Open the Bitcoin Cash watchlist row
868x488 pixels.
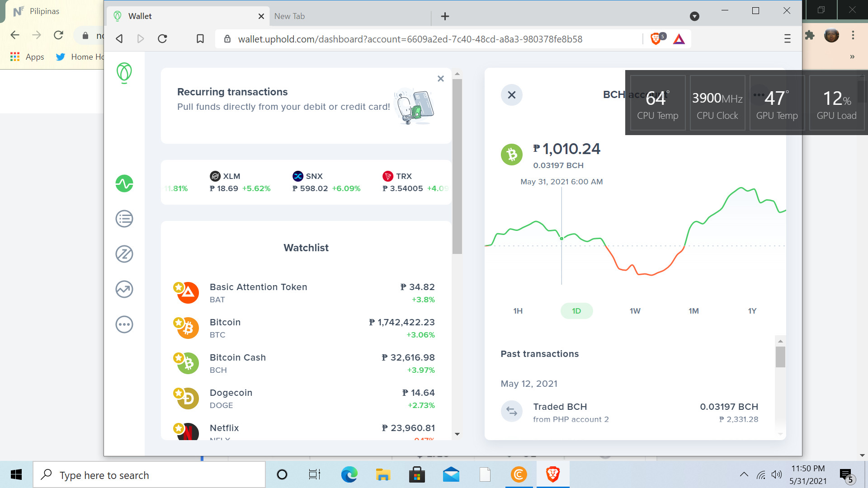tap(306, 363)
